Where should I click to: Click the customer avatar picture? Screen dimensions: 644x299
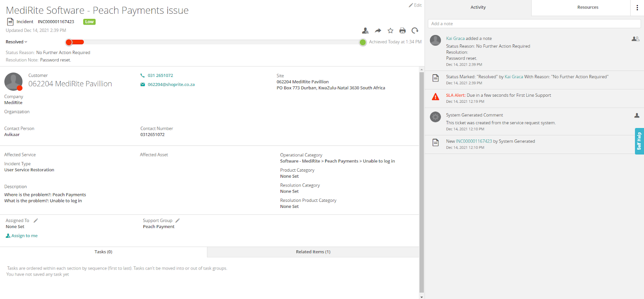pyautogui.click(x=13, y=82)
